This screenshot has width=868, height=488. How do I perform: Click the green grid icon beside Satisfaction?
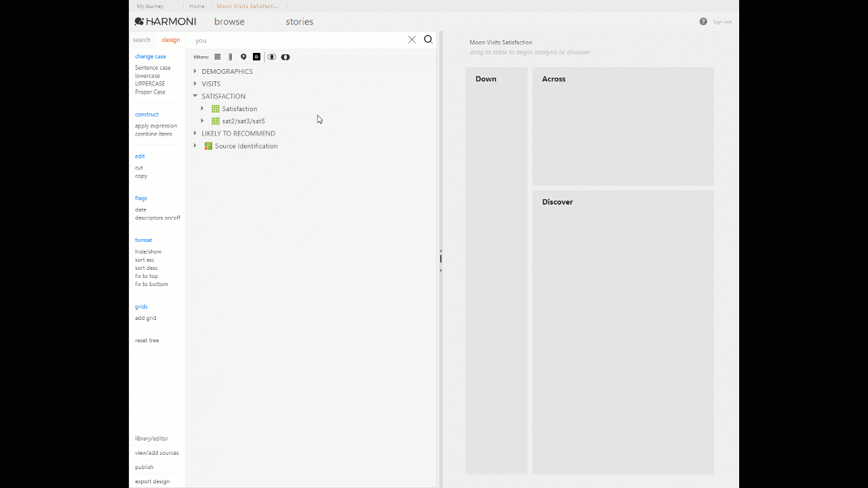click(x=216, y=108)
